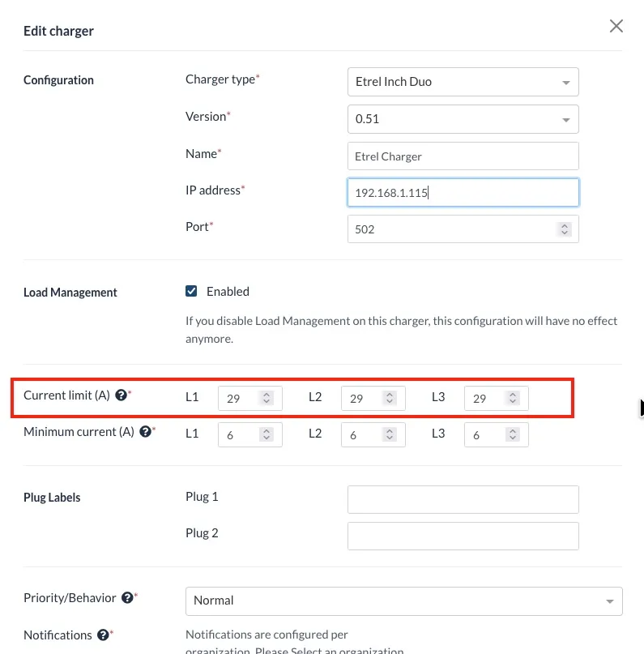Click the Current limit help icon
This screenshot has height=654, width=644.
[121, 395]
